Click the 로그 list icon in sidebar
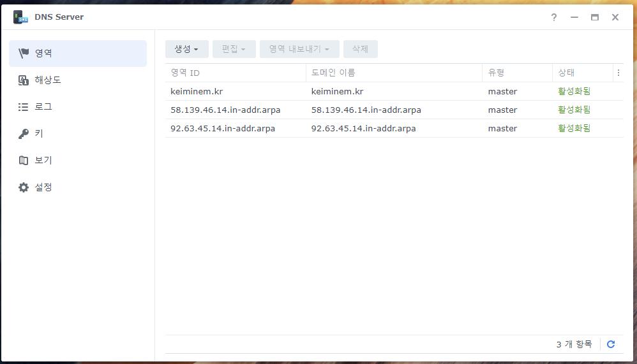637x364 pixels. click(x=24, y=107)
